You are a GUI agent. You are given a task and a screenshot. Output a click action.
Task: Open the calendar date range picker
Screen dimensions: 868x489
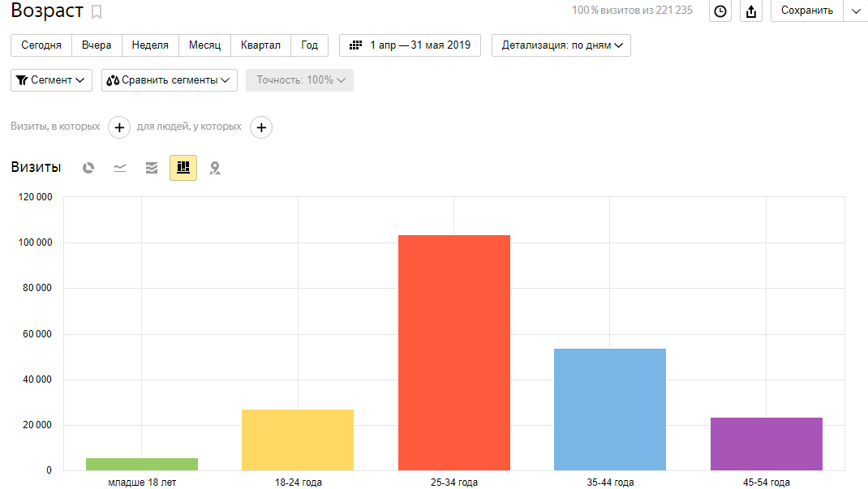point(410,45)
